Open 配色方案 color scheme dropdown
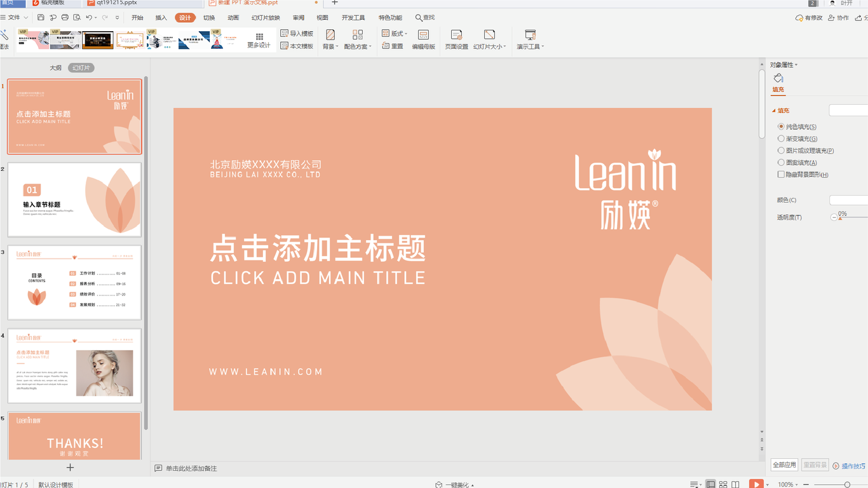 click(358, 39)
